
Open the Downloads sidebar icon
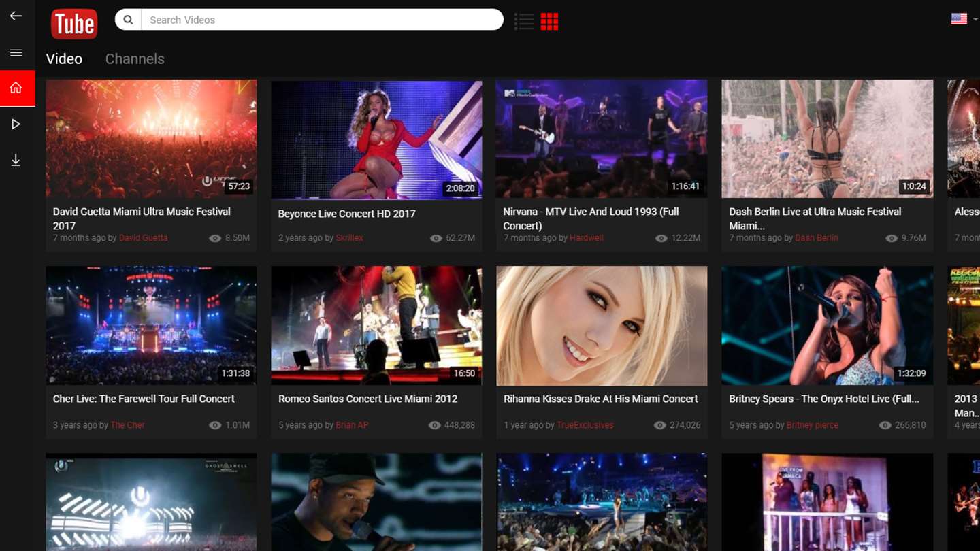(16, 161)
